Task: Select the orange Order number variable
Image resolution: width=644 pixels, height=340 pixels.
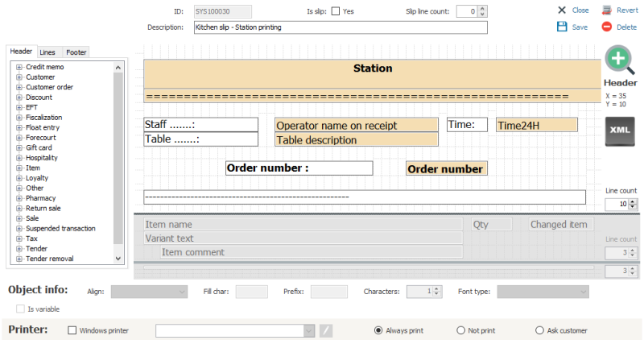Action: 447,168
